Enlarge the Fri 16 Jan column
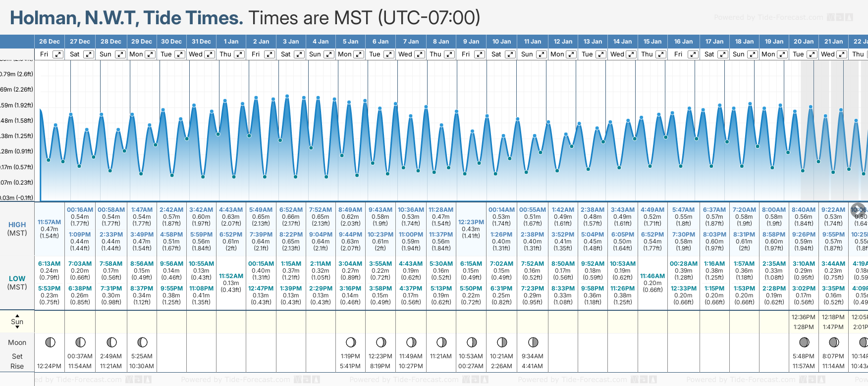This screenshot has width=868, height=386. (693, 54)
